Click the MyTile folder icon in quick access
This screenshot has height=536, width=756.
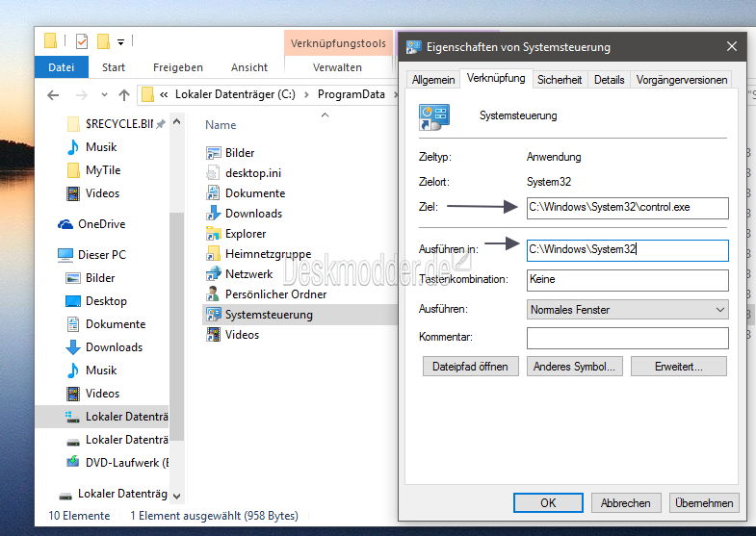click(73, 170)
